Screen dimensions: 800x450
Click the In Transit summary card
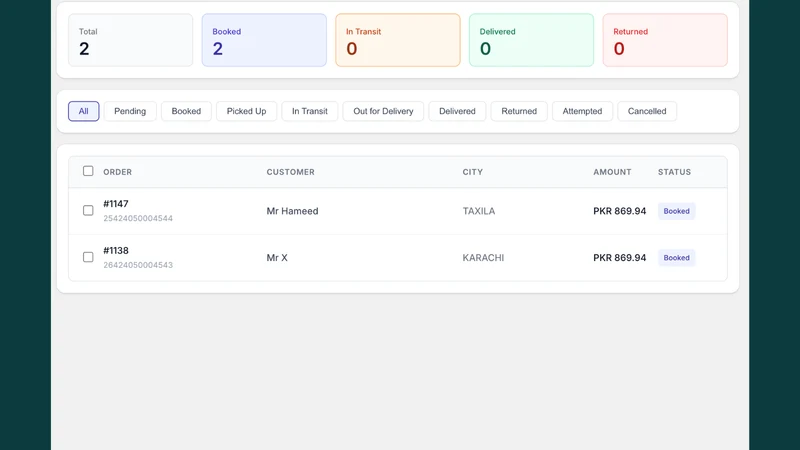(x=398, y=40)
